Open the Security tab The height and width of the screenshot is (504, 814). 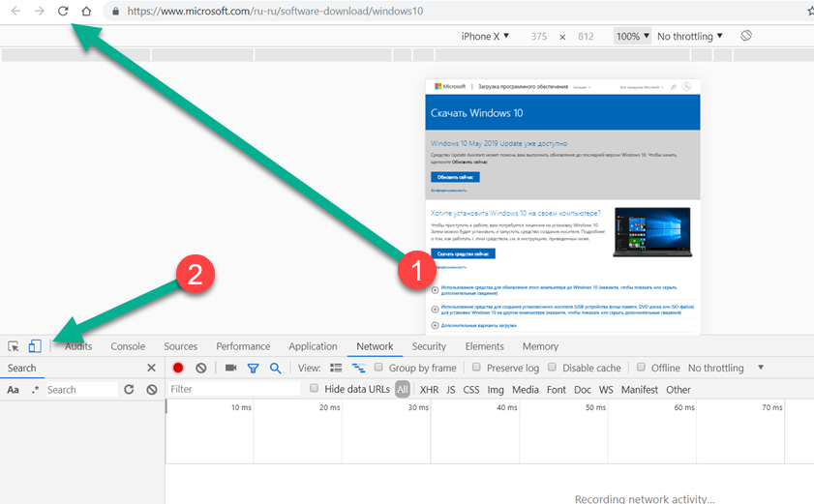429,346
